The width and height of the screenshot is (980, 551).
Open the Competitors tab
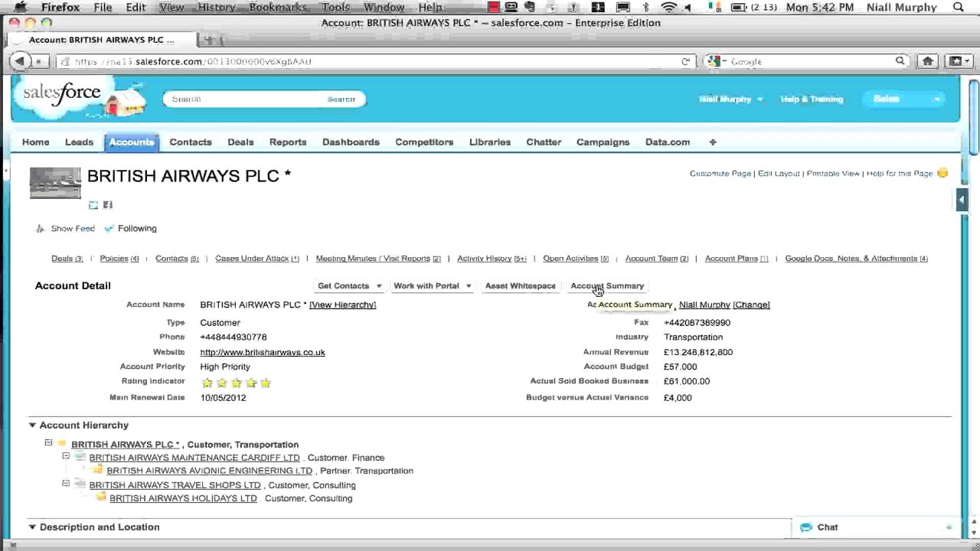(x=424, y=142)
